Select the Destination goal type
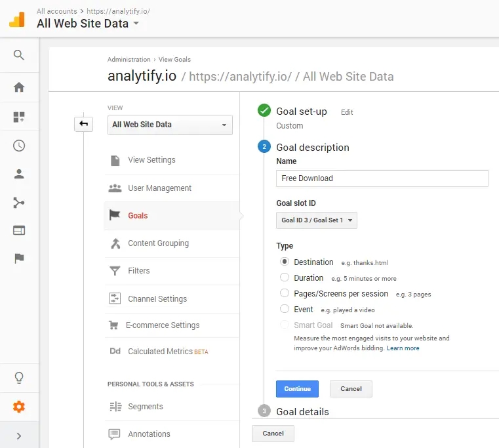 [284, 262]
